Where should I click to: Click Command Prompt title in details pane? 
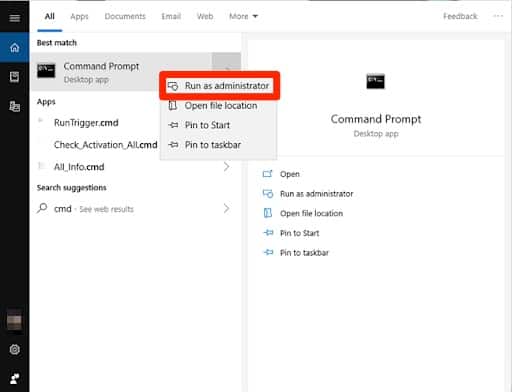(376, 119)
